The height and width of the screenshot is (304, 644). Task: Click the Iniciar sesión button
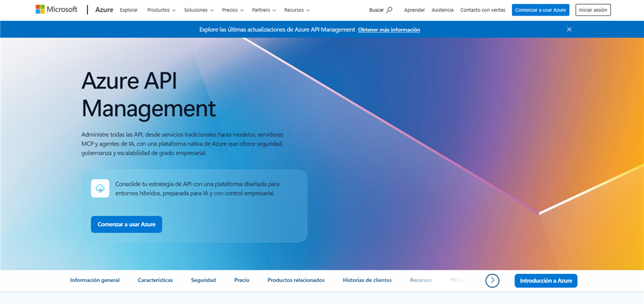593,10
